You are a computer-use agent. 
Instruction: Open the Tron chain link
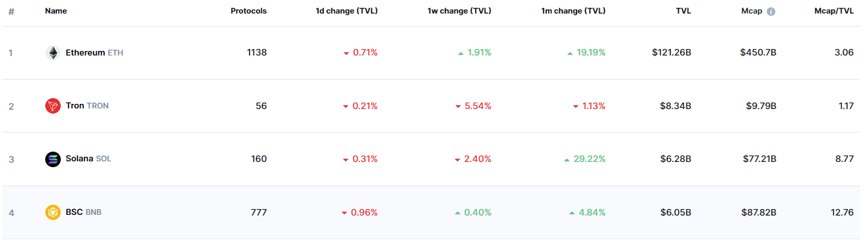coord(75,106)
